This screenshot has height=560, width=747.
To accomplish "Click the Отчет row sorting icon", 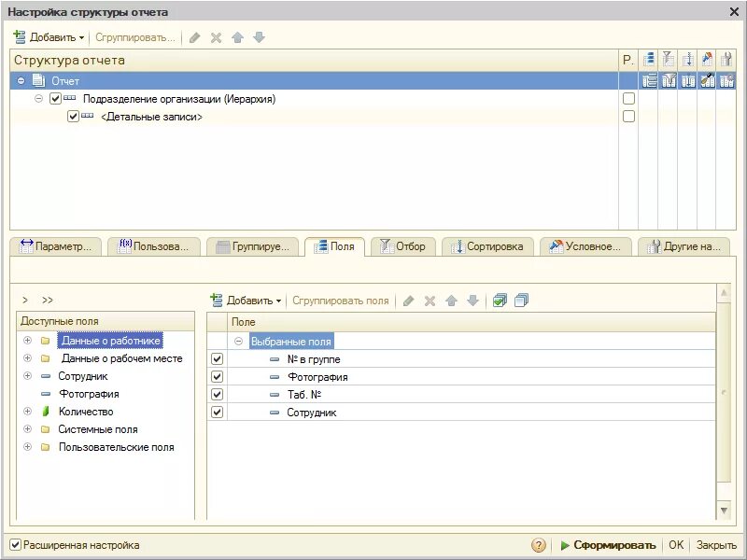I will [x=688, y=80].
